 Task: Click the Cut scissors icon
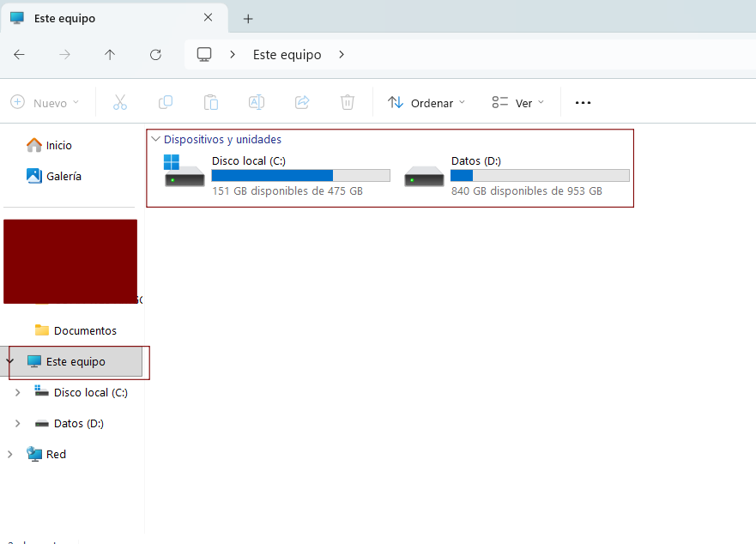(x=120, y=102)
